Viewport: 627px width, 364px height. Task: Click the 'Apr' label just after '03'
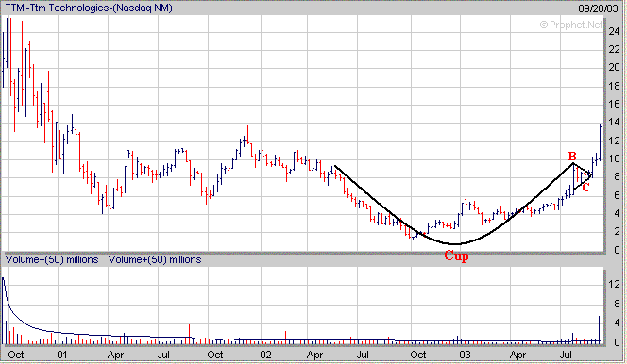pos(517,355)
